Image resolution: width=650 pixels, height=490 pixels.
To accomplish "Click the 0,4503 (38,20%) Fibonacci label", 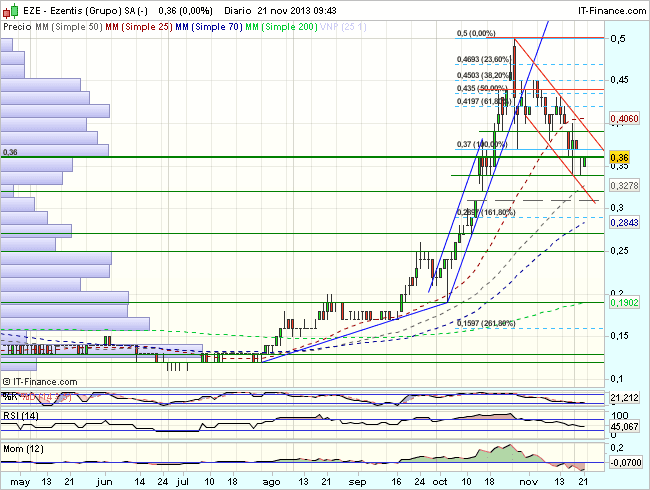I will click(483, 75).
